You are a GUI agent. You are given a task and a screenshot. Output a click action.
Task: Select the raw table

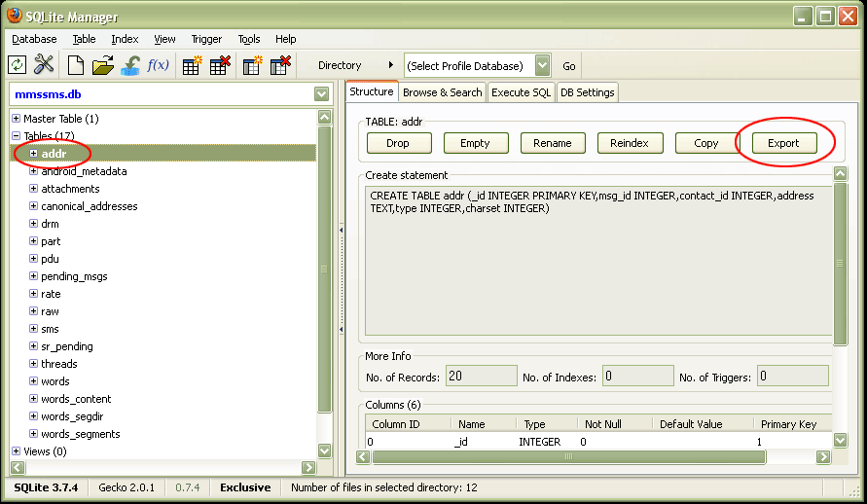point(50,311)
